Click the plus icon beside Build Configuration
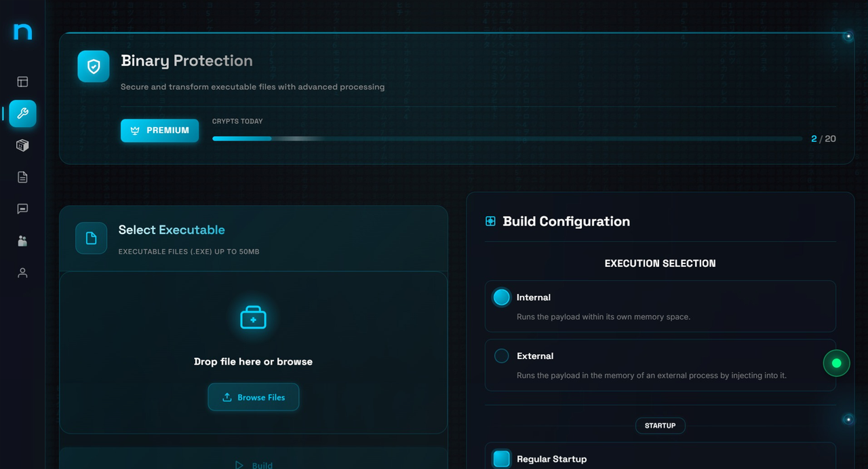 coord(490,221)
